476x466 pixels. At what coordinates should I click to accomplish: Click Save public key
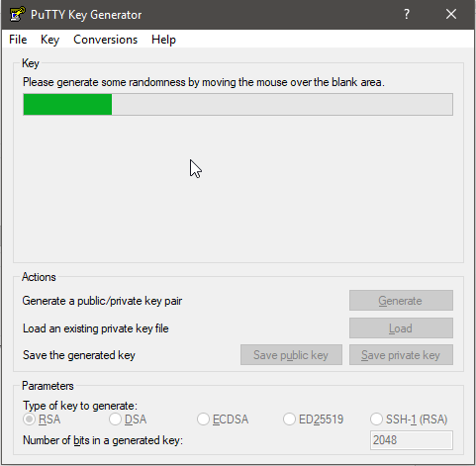click(x=291, y=355)
